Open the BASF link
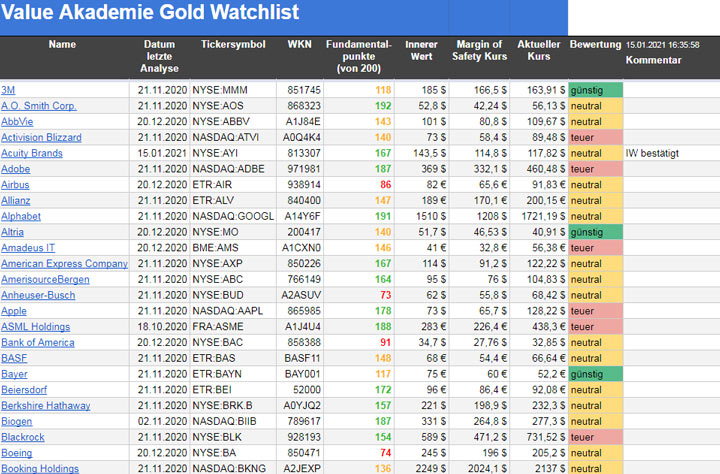Image resolution: width=720 pixels, height=474 pixels. click(14, 358)
